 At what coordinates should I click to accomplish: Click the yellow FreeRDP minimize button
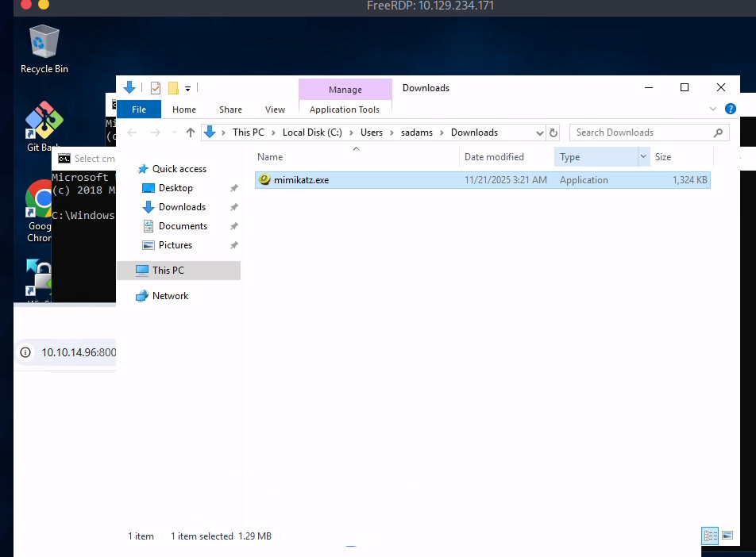[x=44, y=5]
